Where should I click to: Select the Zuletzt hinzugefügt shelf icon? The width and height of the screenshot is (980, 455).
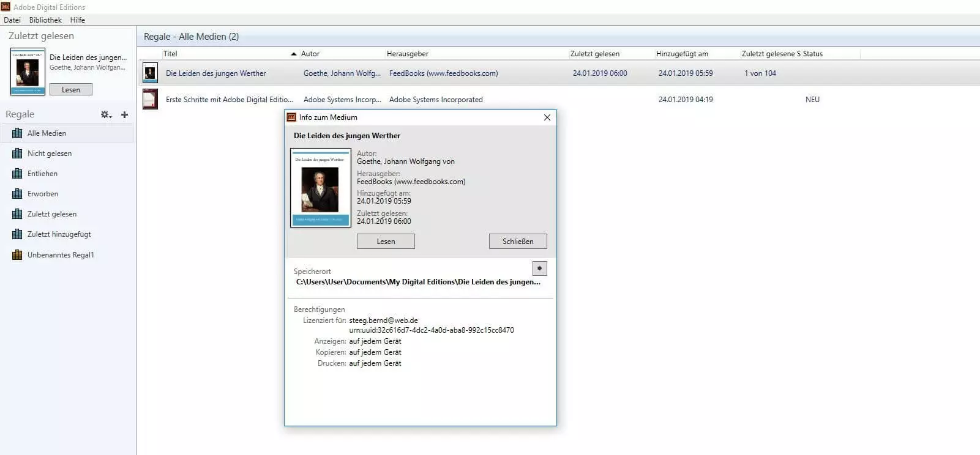[x=17, y=234]
